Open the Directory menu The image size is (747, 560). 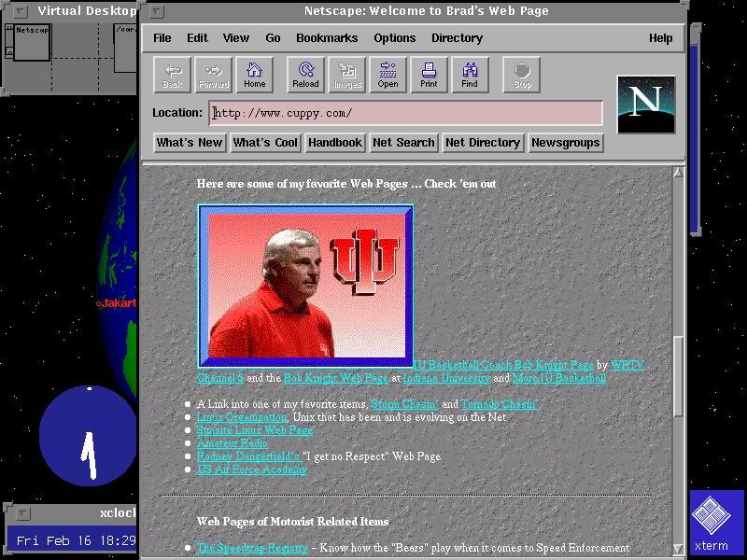click(x=457, y=38)
